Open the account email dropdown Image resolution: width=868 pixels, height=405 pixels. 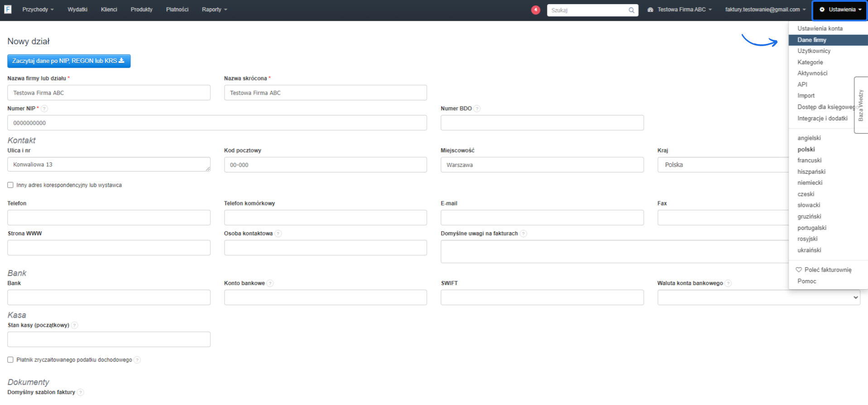[765, 10]
